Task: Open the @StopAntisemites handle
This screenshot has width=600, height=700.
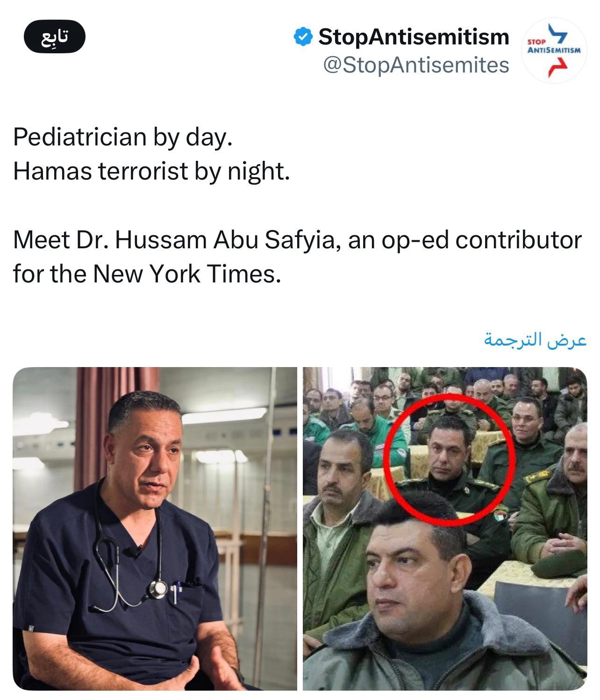Action: point(416,65)
